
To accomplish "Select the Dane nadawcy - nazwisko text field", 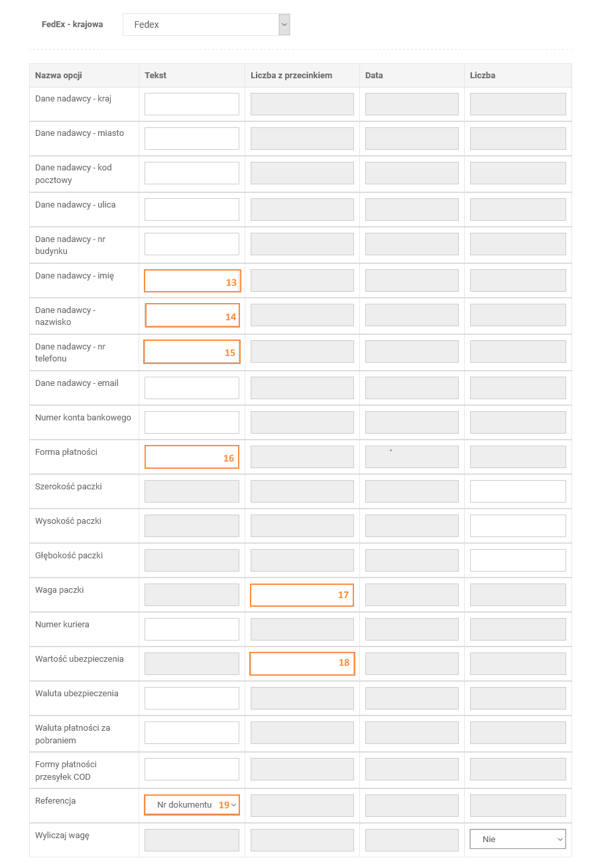I will [x=192, y=316].
